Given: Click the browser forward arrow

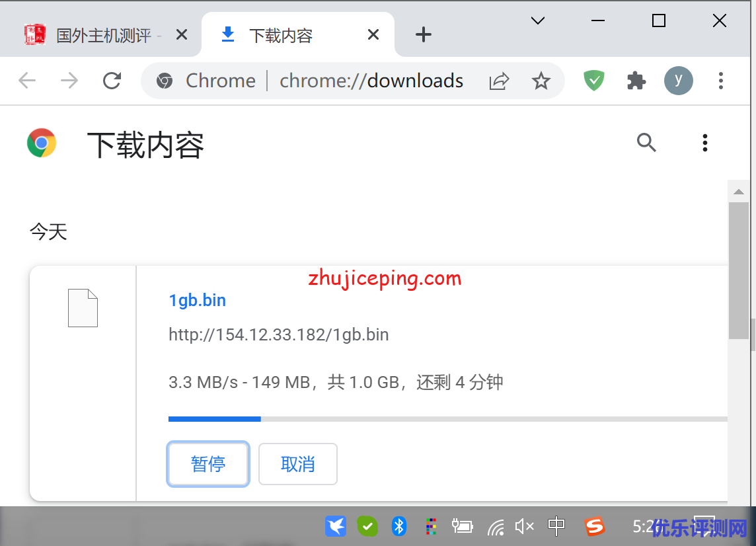Looking at the screenshot, I should tap(69, 81).
